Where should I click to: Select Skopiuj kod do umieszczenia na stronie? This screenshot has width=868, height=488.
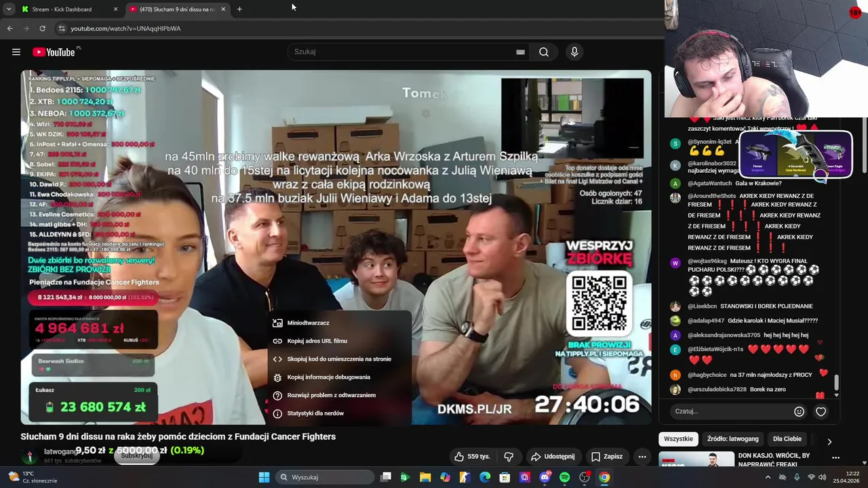pyautogui.click(x=339, y=359)
